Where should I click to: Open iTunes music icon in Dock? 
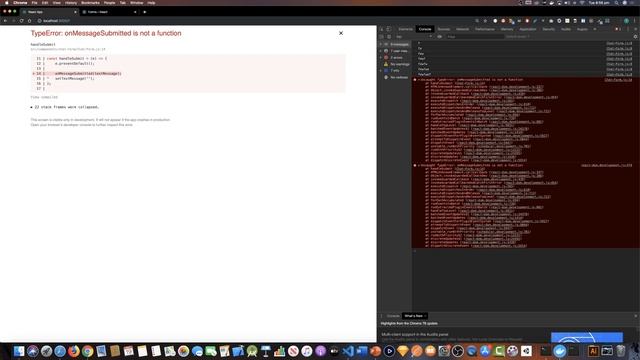[x=307, y=351]
